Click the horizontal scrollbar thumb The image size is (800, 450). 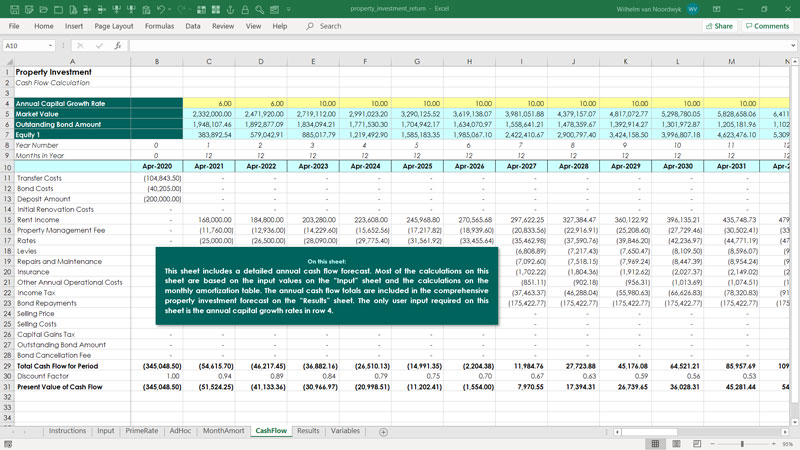coord(649,432)
